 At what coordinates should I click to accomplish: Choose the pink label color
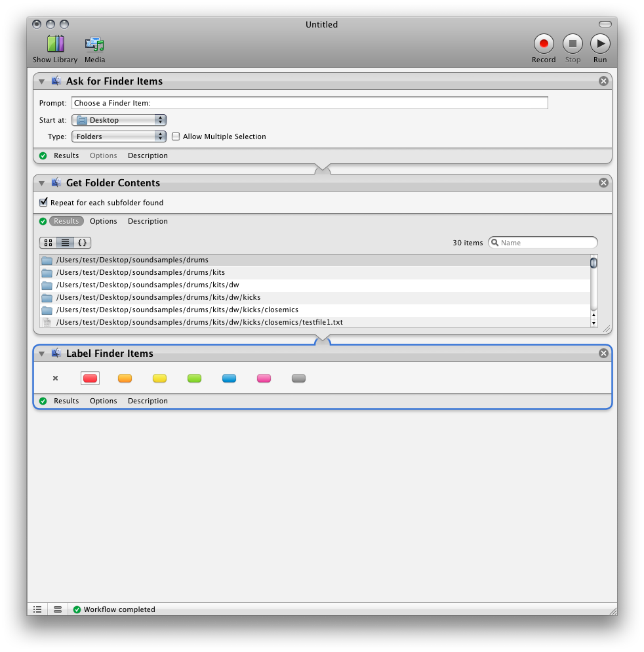[264, 378]
